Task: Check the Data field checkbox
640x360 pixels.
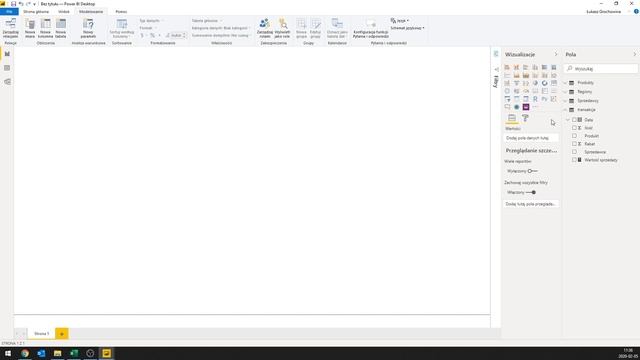Action: [x=574, y=120]
